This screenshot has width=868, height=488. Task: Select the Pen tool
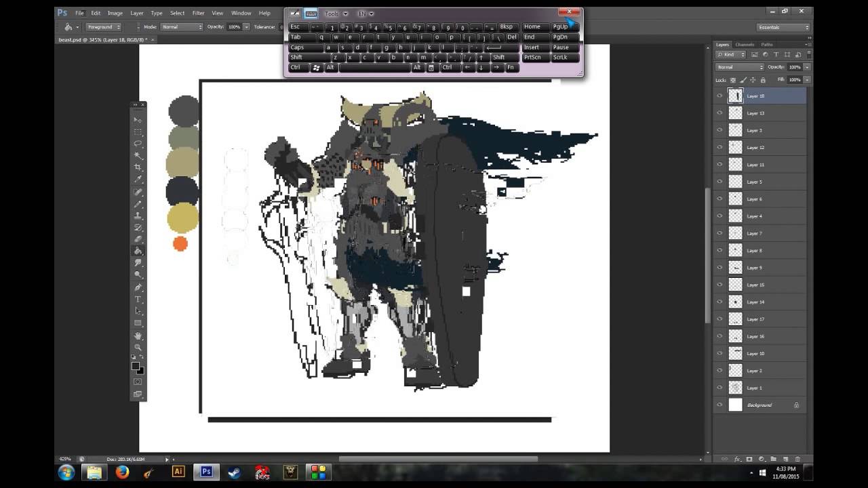pyautogui.click(x=138, y=287)
